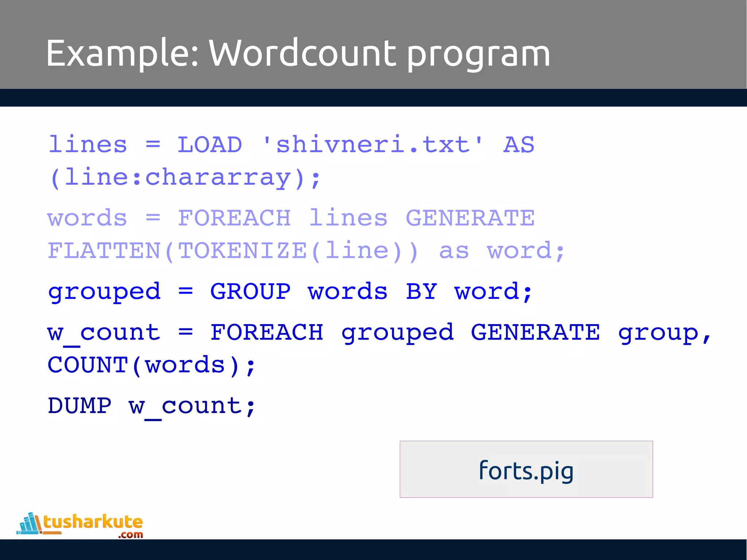Click the dark navy bar under the title
The image size is (747, 560).
[x=373, y=98]
